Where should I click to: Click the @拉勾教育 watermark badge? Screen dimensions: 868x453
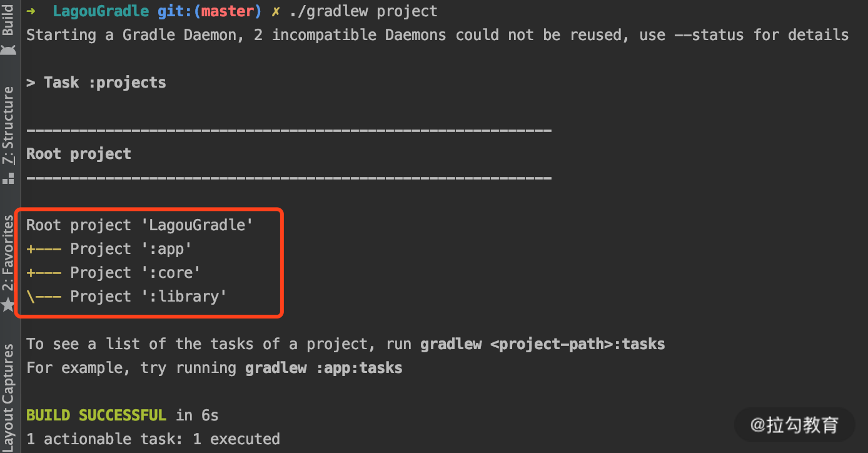pyautogui.click(x=794, y=425)
